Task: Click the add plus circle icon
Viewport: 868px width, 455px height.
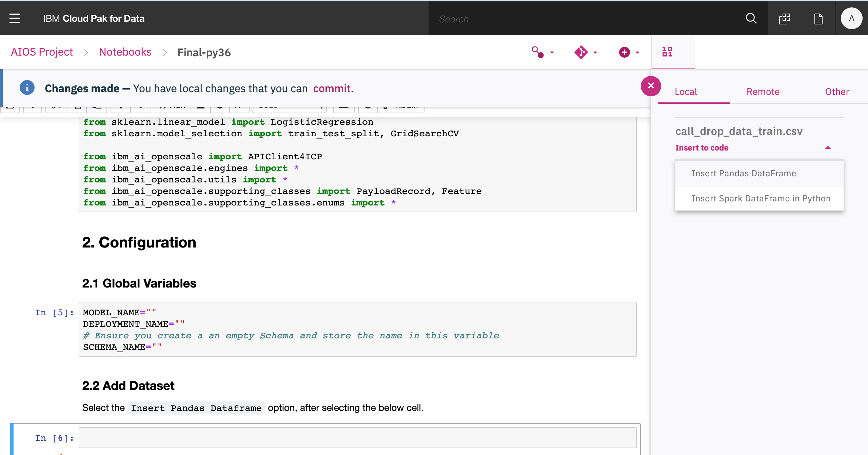Action: [624, 52]
